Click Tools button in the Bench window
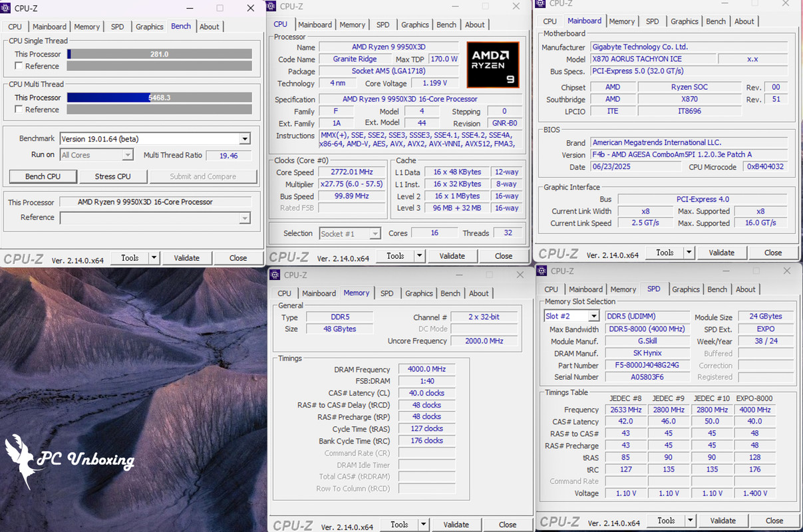 click(130, 258)
